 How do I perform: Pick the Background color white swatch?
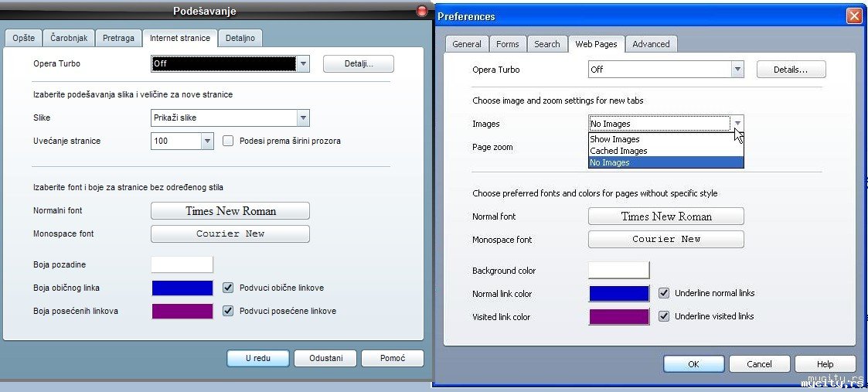point(619,270)
